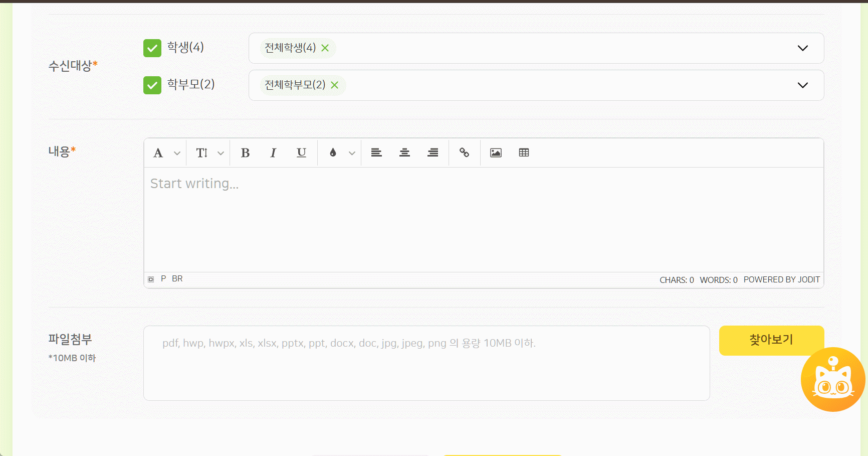The height and width of the screenshot is (456, 868).
Task: Align text to the left
Action: pos(376,153)
